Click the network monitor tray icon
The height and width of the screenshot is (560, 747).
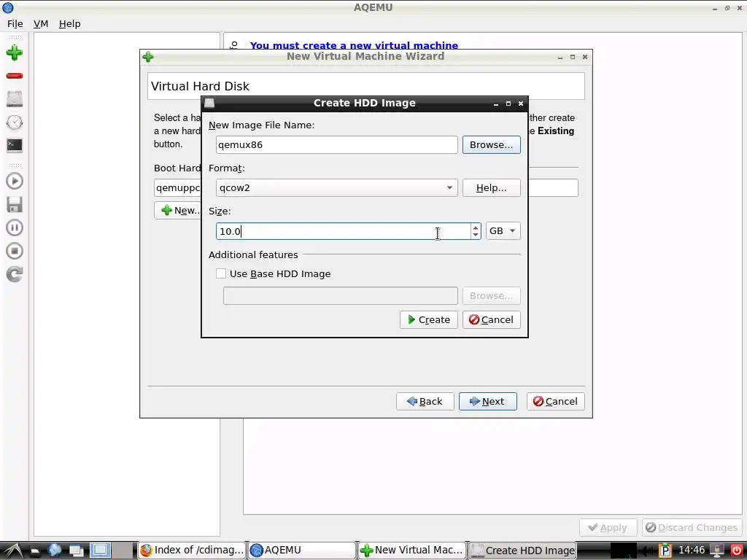[716, 551]
